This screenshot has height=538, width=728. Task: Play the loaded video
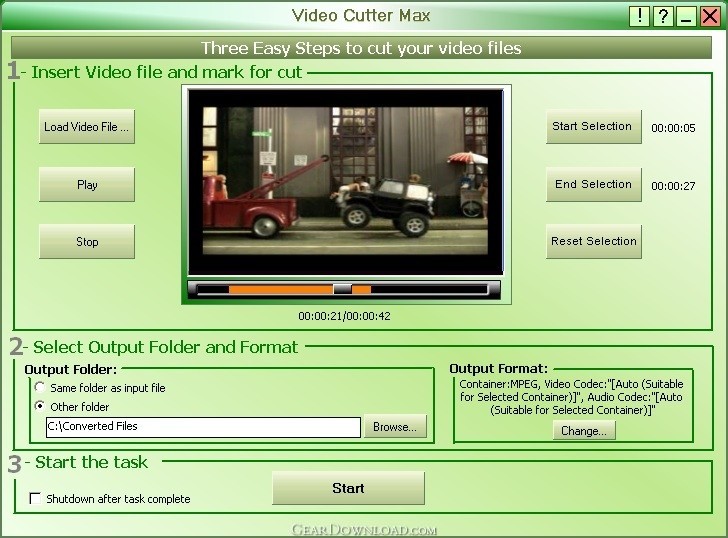[x=87, y=185]
